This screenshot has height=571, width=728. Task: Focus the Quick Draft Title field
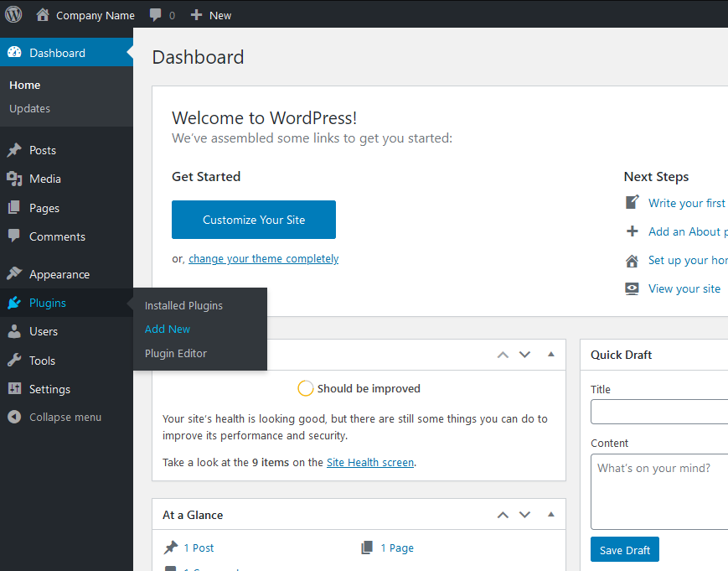click(659, 412)
